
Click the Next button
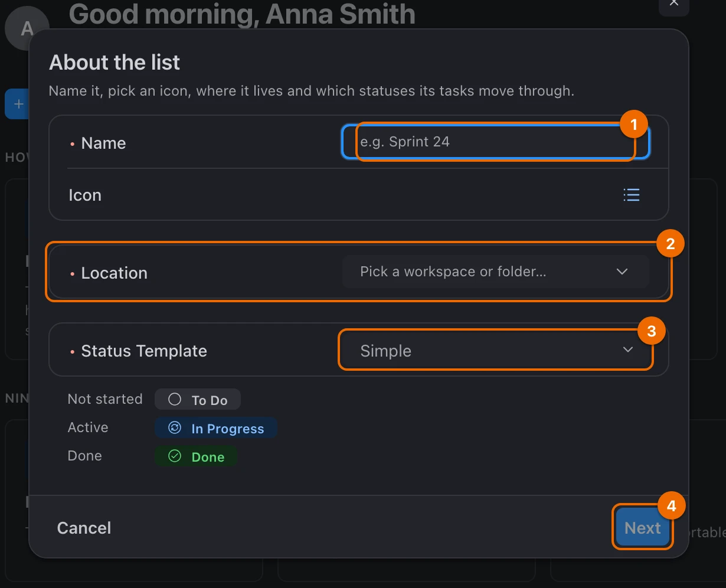coord(642,527)
